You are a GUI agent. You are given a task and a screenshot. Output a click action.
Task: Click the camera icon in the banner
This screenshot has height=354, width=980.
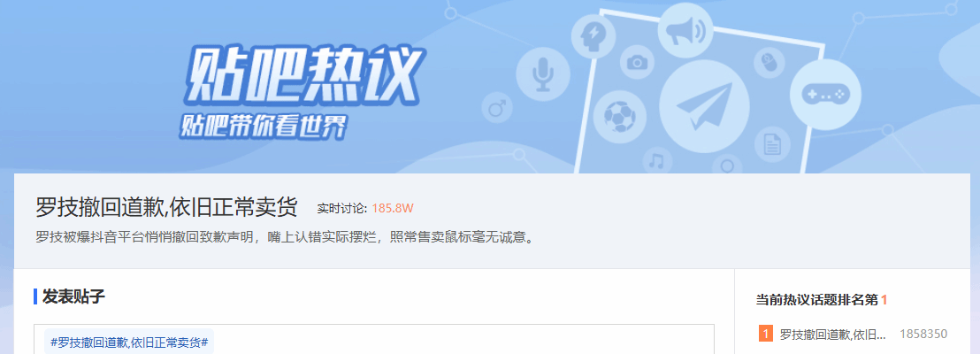638,62
